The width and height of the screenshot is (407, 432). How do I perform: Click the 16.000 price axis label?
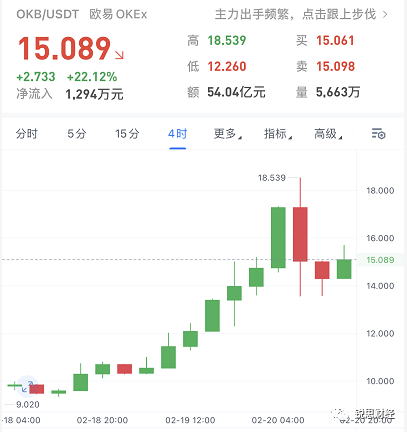click(x=380, y=238)
